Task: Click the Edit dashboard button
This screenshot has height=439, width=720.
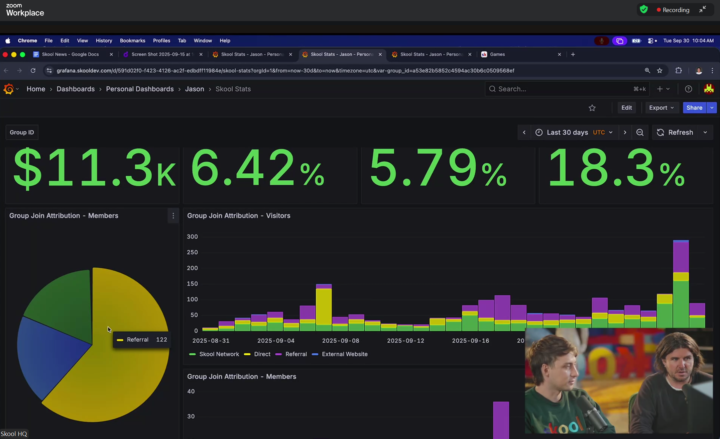Action: pos(626,107)
